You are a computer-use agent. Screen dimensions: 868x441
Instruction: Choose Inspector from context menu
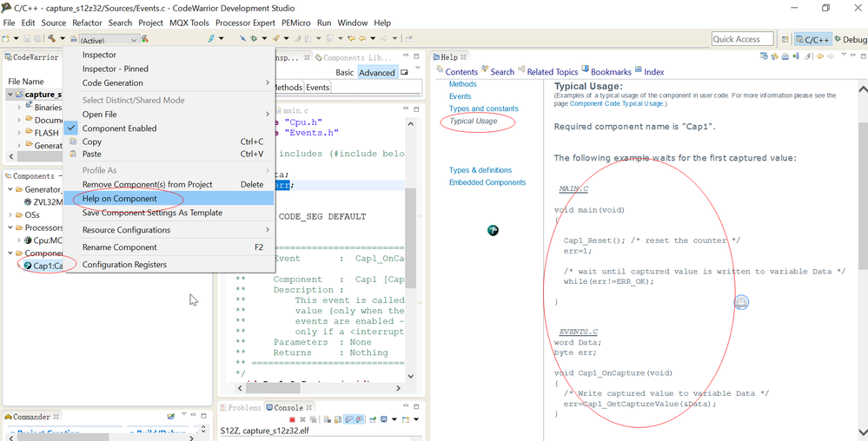[x=169, y=55]
